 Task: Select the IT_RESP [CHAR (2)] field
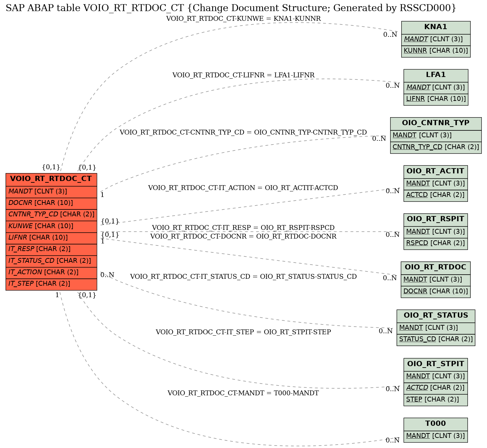point(51,249)
